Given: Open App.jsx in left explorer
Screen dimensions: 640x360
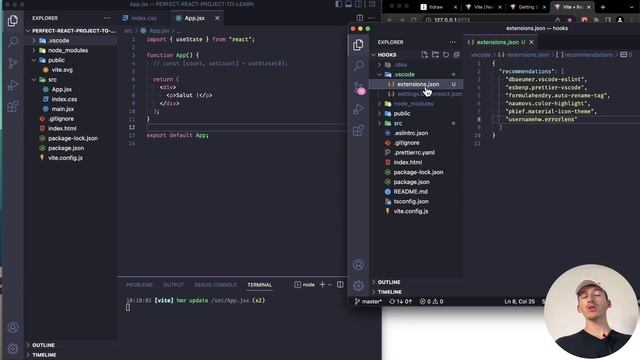Looking at the screenshot, I should (x=62, y=89).
